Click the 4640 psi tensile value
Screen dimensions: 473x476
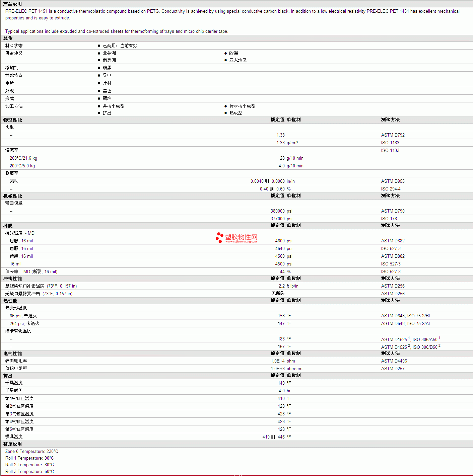pos(284,248)
